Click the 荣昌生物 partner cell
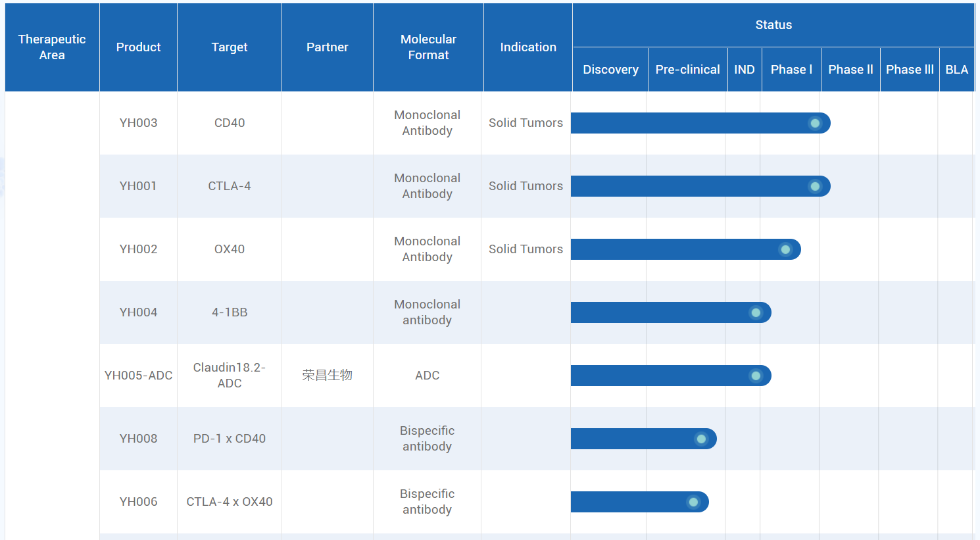Image resolution: width=980 pixels, height=540 pixels. click(x=327, y=376)
